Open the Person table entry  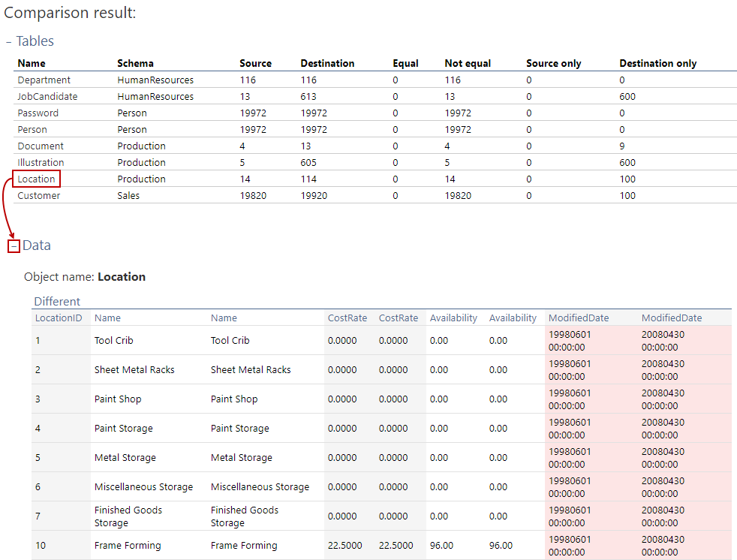point(32,130)
